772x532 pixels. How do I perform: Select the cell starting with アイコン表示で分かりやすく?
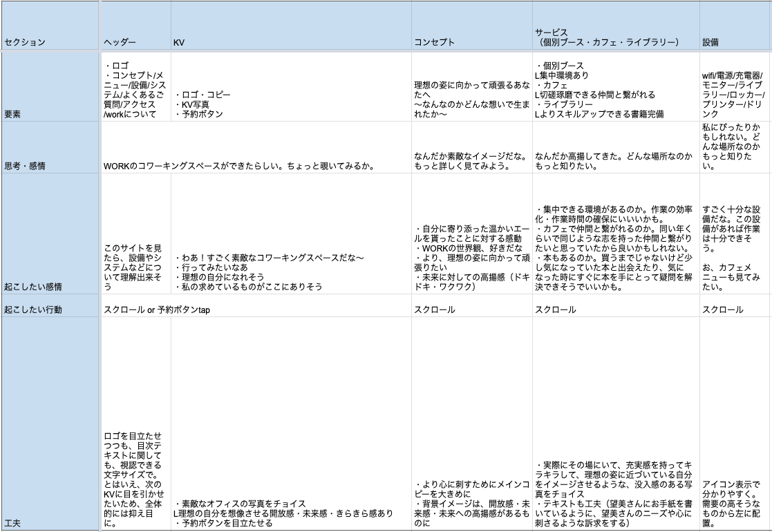735,424
